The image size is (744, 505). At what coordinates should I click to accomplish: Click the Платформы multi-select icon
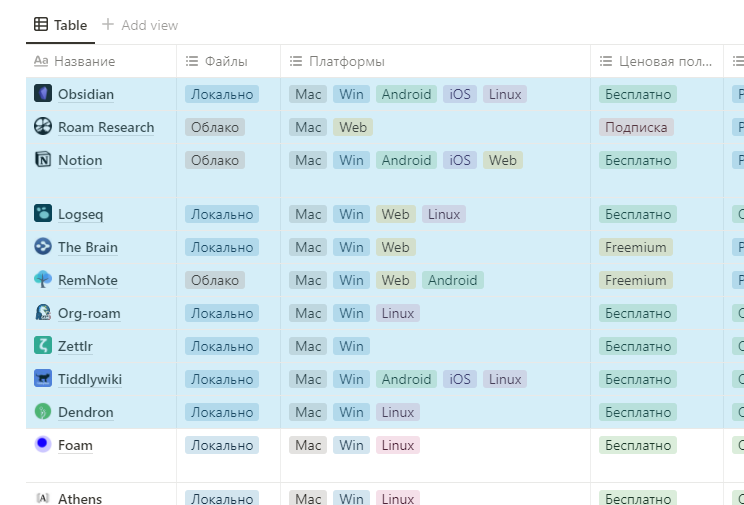[296, 61]
